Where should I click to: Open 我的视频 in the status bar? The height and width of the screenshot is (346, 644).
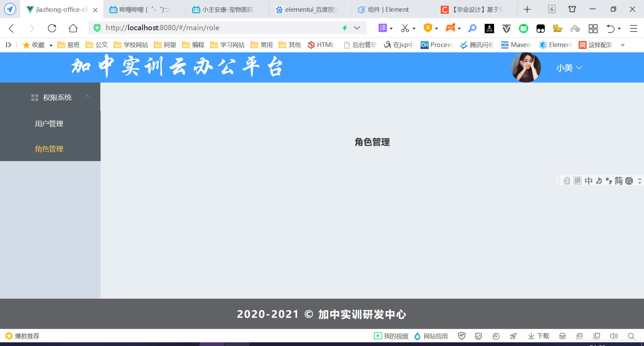click(391, 336)
